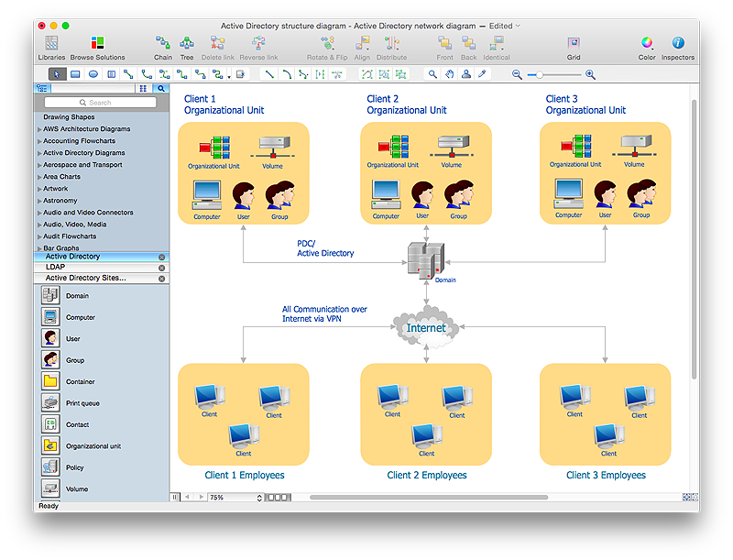
Task: Open the Rotate & Flip tool
Action: 327,48
